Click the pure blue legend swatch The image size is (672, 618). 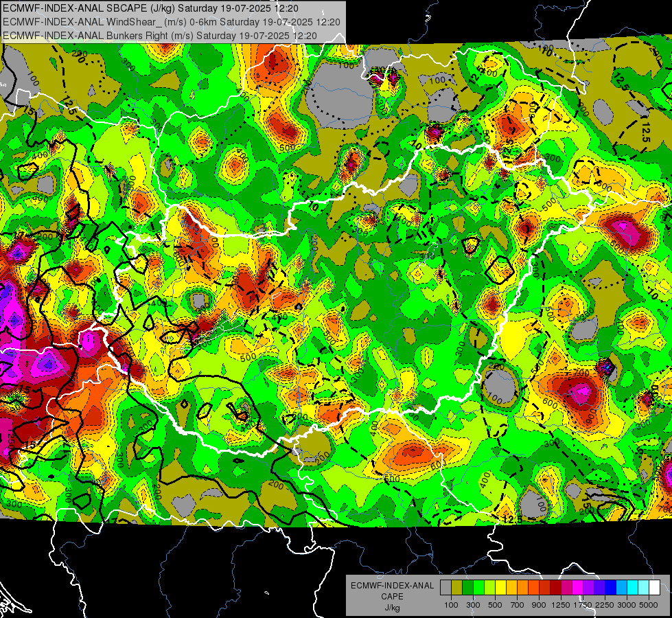(x=610, y=587)
